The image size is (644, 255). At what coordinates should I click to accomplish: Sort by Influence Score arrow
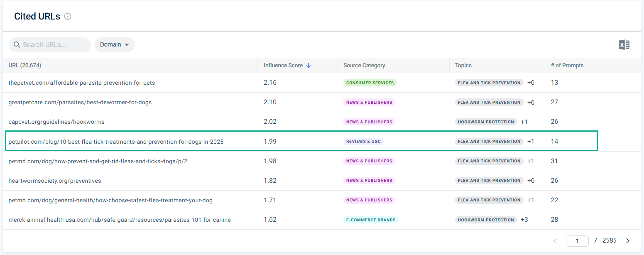[308, 66]
